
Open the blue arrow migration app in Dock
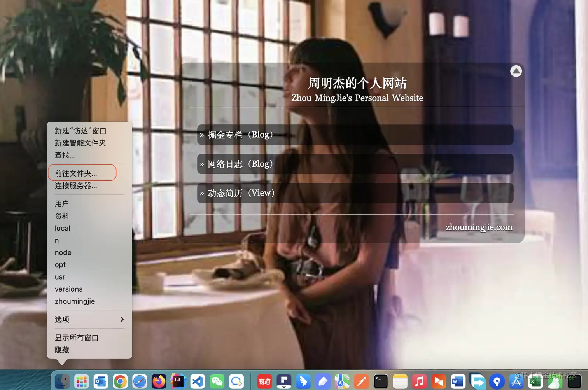coord(478,381)
